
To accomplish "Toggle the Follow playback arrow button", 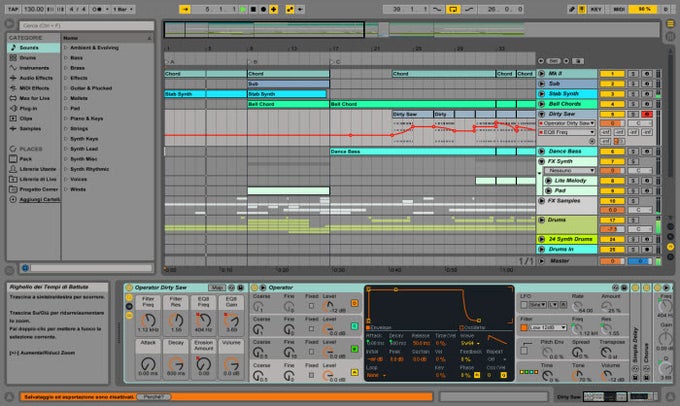I will (185, 9).
